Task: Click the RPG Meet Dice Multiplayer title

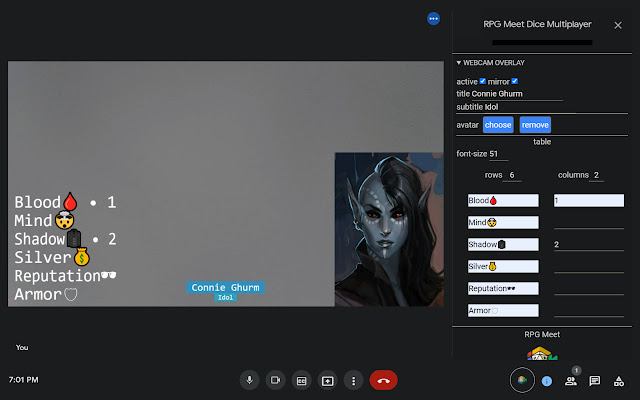Action: click(537, 24)
